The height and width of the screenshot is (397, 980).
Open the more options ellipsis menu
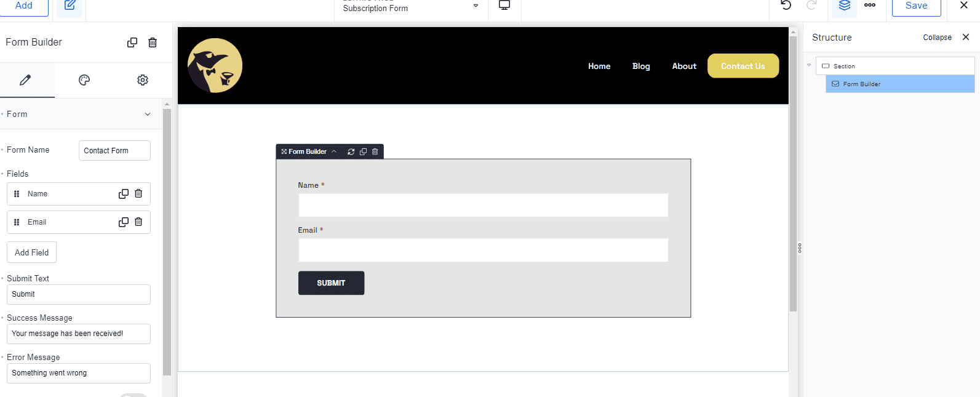870,5
